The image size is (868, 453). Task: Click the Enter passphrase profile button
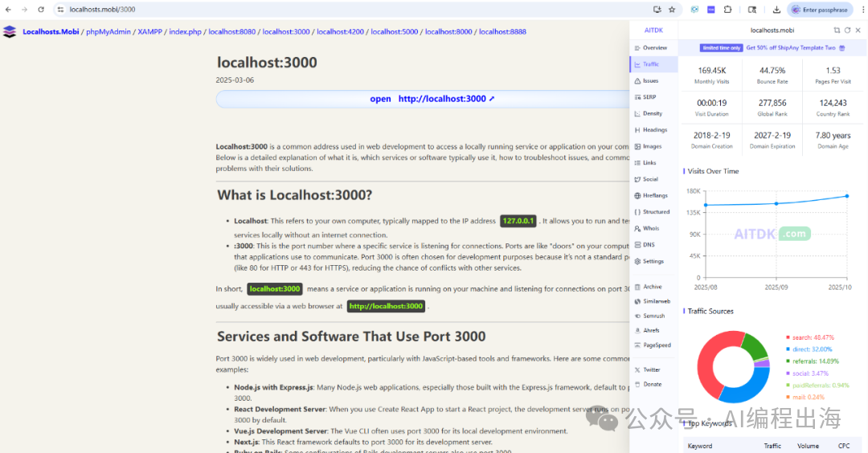pos(819,10)
